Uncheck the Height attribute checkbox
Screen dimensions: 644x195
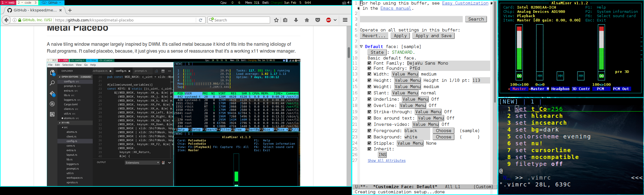[369, 80]
